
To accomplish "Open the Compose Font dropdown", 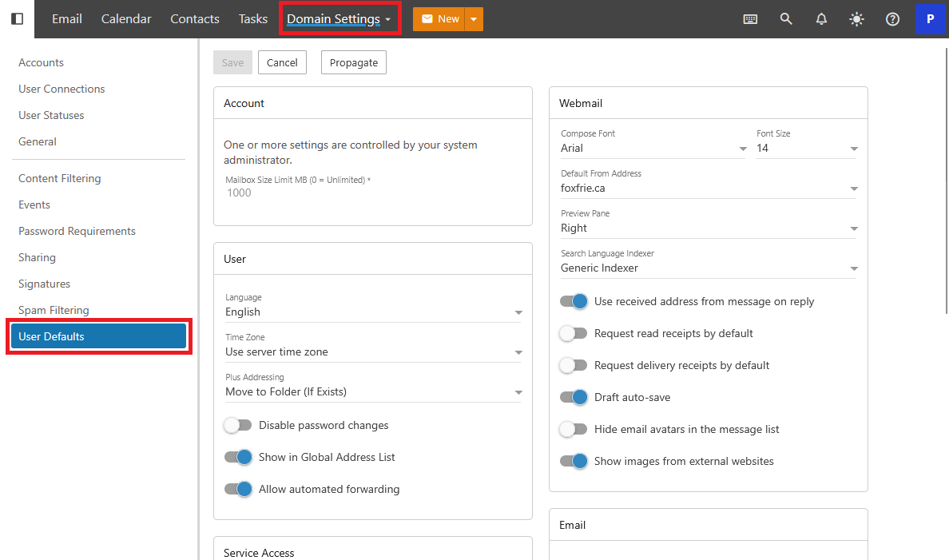I will coord(653,149).
